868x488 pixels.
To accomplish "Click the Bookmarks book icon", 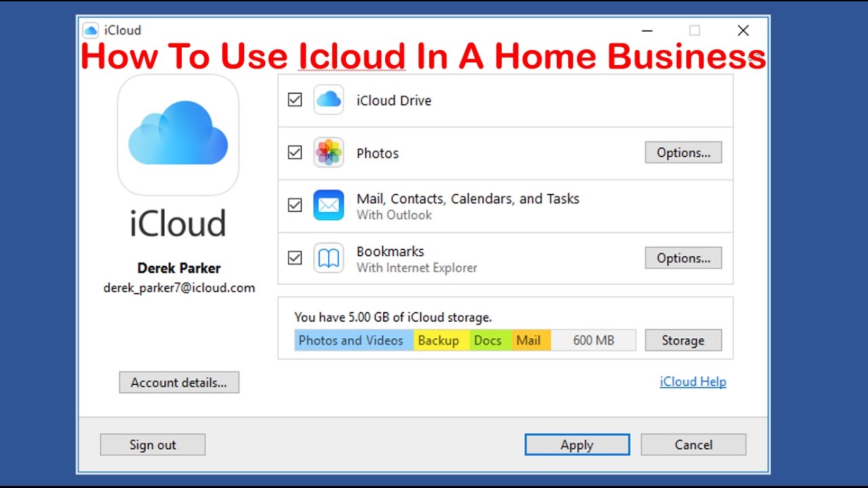I will tap(328, 258).
